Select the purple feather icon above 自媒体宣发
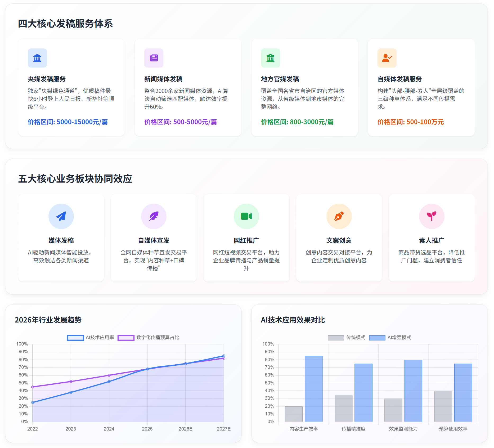The image size is (494, 448). [x=154, y=216]
